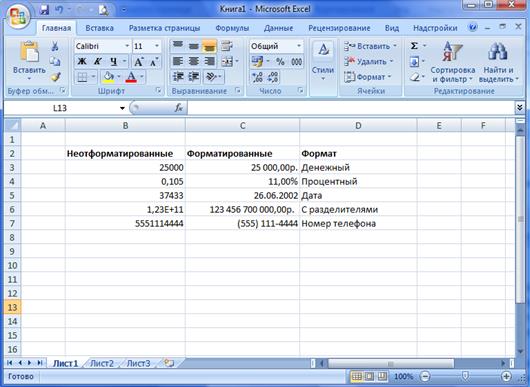Image resolution: width=530 pixels, height=387 pixels.
Task: Apply thousands separator 000 style
Action: coord(296,62)
